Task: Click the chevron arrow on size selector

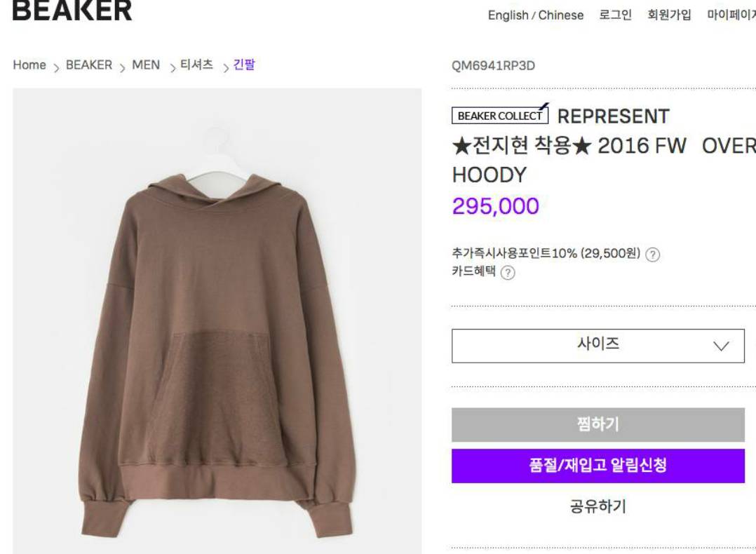Action: pos(721,346)
